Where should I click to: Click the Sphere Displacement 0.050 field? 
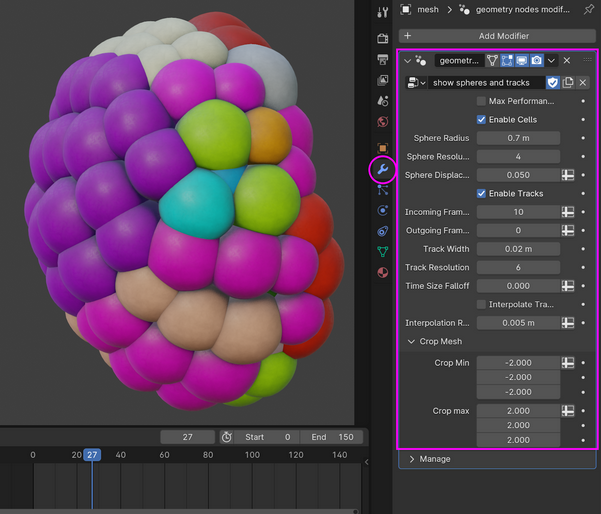click(x=518, y=175)
